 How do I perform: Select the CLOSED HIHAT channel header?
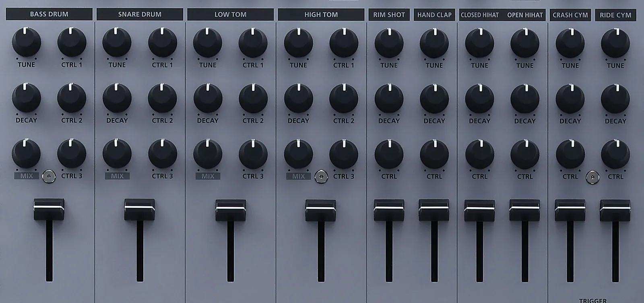click(x=479, y=15)
